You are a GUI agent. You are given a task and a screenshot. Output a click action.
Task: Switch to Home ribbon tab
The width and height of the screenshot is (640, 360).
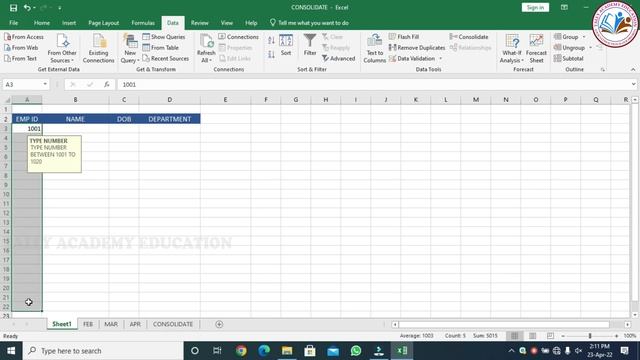pos(42,23)
